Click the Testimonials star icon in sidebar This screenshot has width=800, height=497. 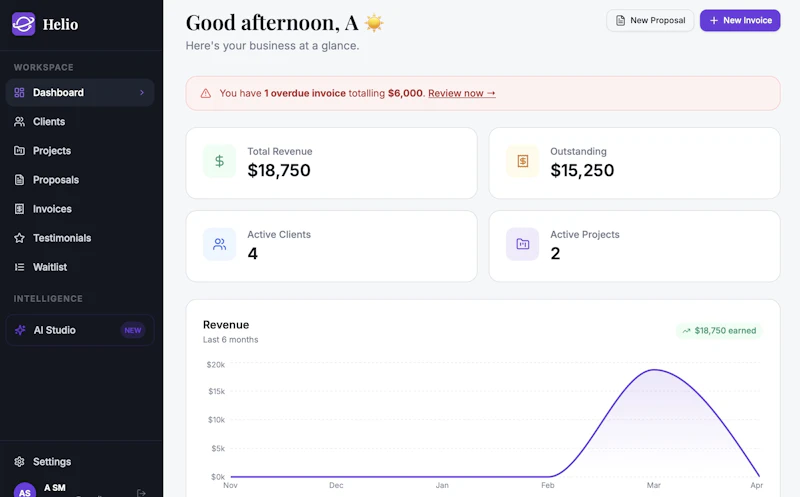(19, 238)
